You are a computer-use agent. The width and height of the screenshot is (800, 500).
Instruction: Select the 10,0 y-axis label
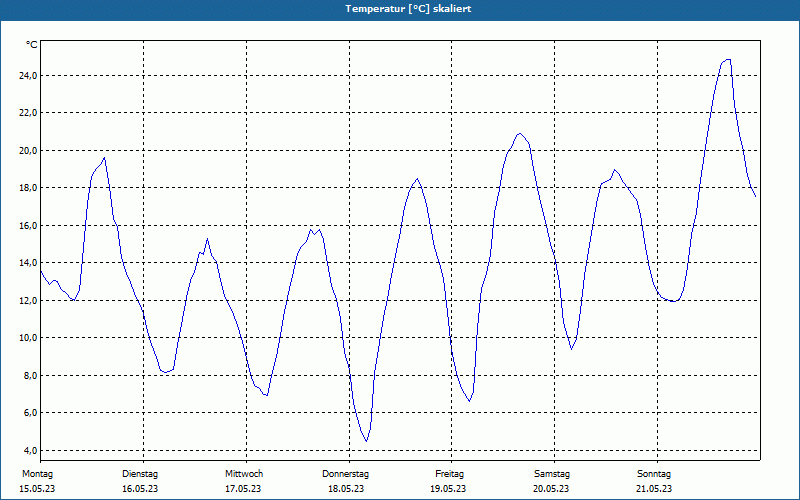tap(27, 338)
